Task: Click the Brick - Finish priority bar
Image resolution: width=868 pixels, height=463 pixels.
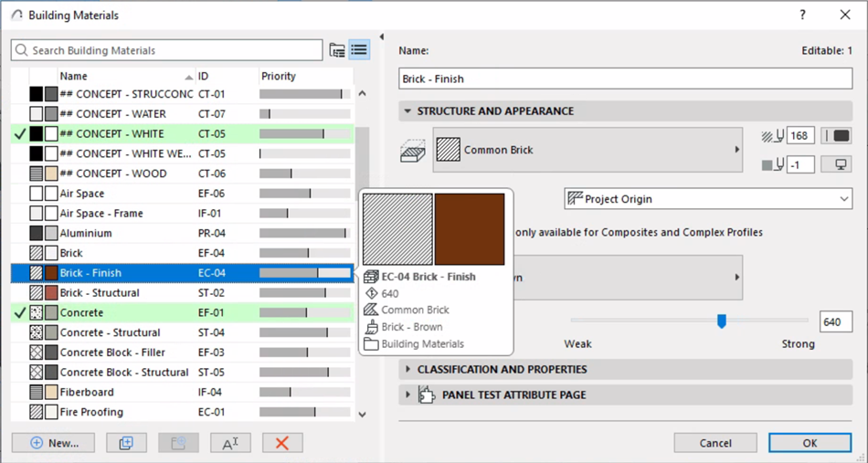Action: (x=305, y=273)
